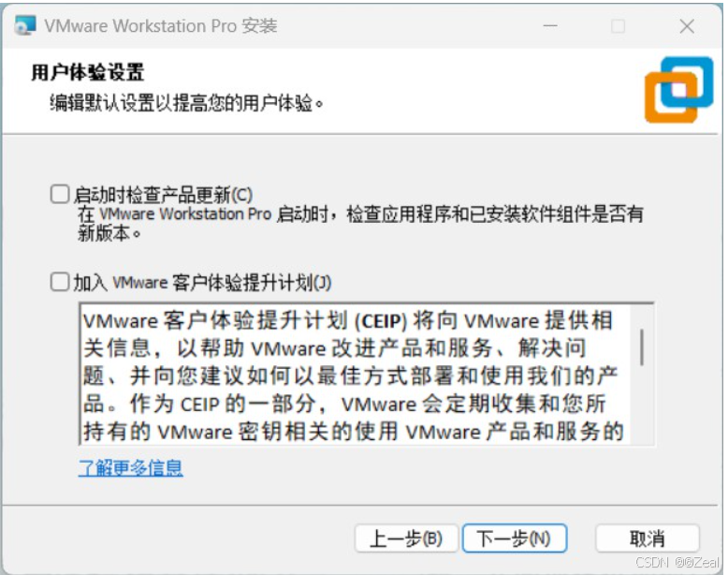This screenshot has width=728, height=575.
Task: Click the scrollbar track below the thumb
Action: coord(642,405)
